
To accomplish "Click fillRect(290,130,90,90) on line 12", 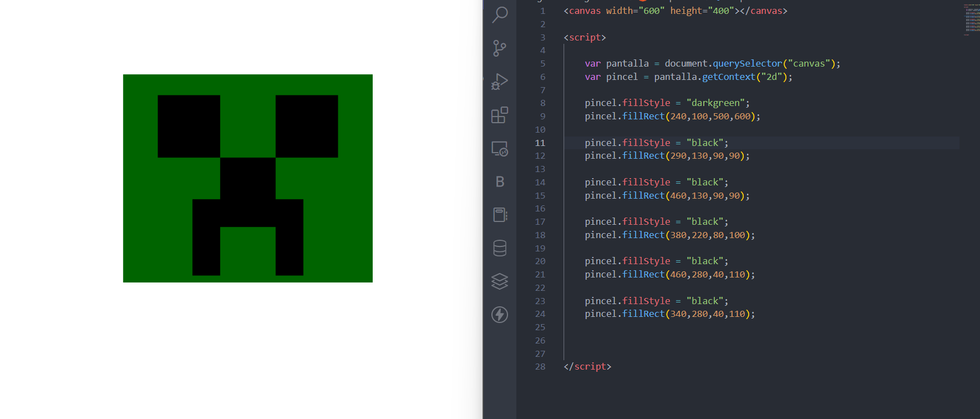I will pyautogui.click(x=683, y=156).
